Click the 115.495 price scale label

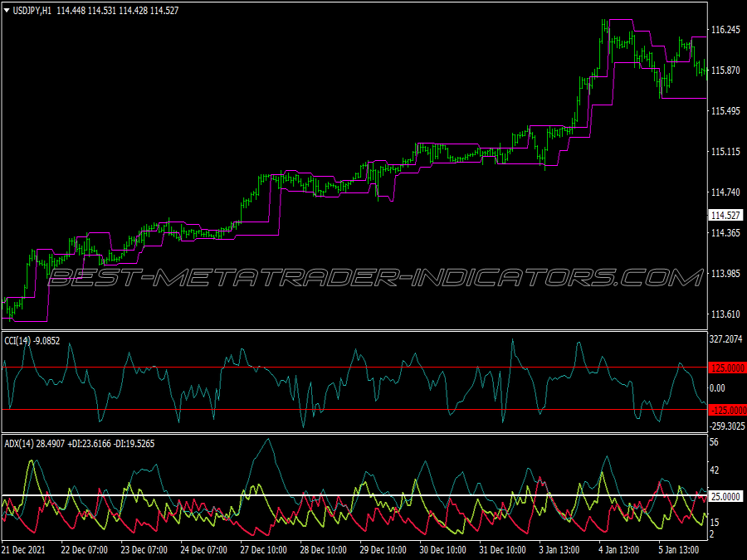click(725, 111)
